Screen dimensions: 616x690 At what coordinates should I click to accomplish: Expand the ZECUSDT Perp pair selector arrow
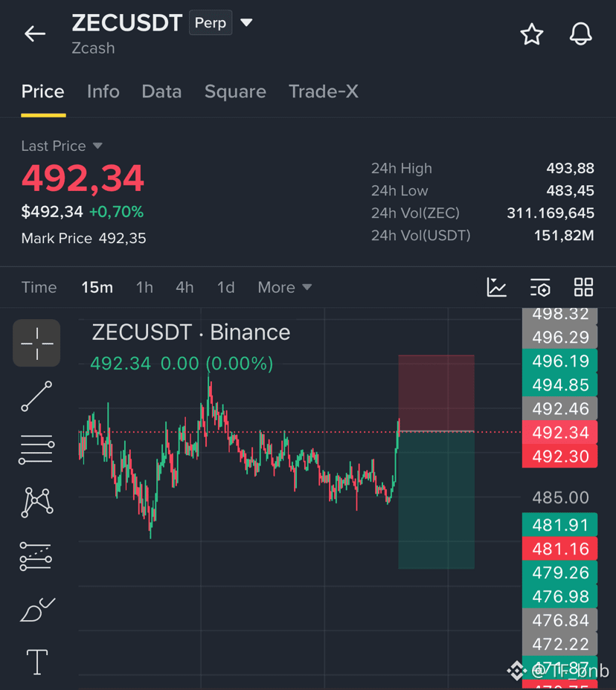246,22
